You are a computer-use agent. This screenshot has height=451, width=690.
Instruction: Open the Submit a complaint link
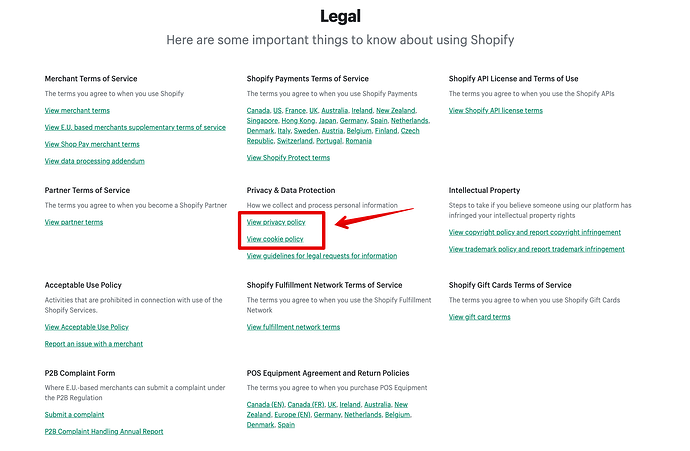(72, 414)
